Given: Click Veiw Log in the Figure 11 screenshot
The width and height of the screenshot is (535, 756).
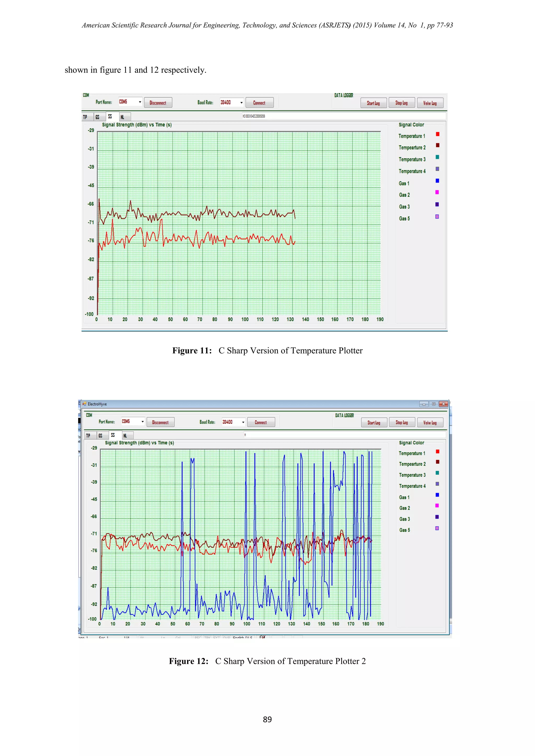Looking at the screenshot, I should coord(430,103).
